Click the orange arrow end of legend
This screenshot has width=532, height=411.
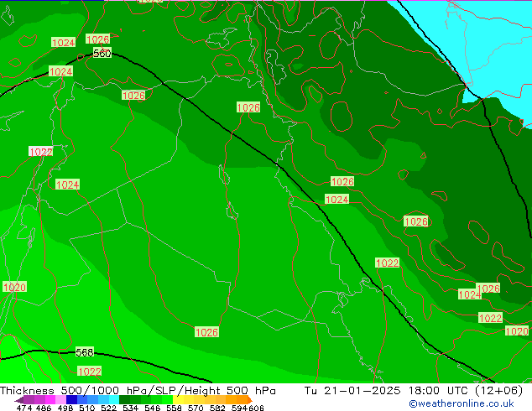250,400
